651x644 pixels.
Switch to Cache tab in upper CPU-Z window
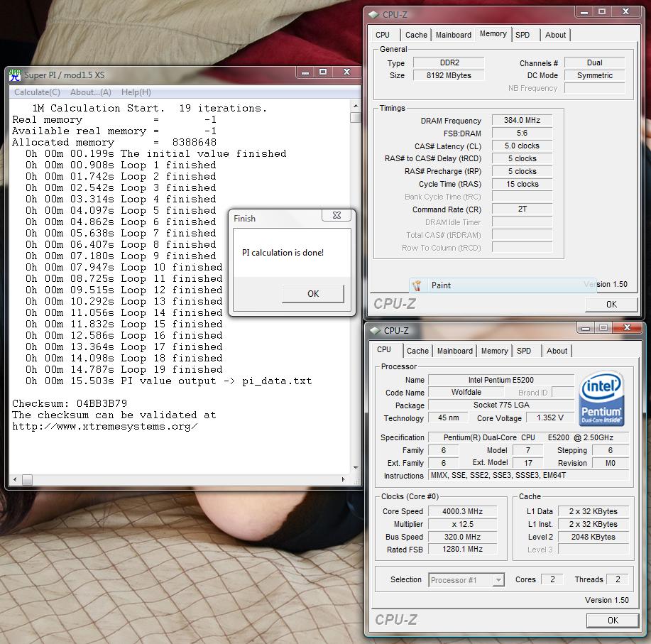[416, 35]
